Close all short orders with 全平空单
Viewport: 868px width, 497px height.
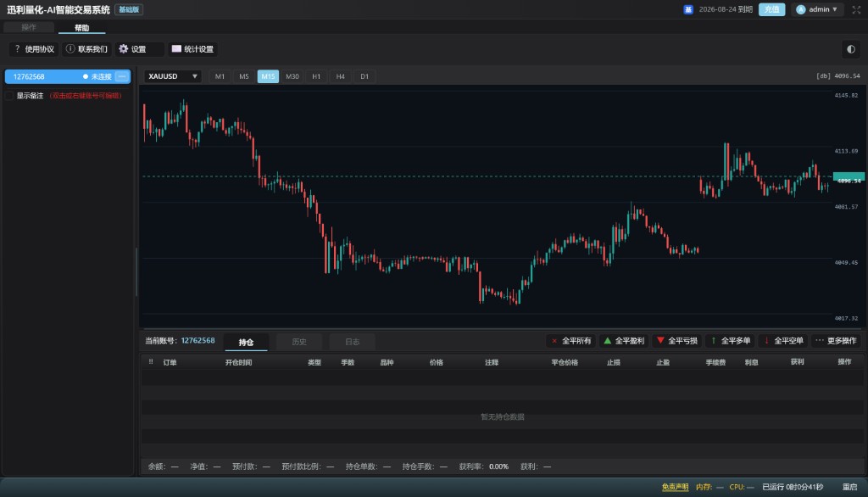(782, 341)
